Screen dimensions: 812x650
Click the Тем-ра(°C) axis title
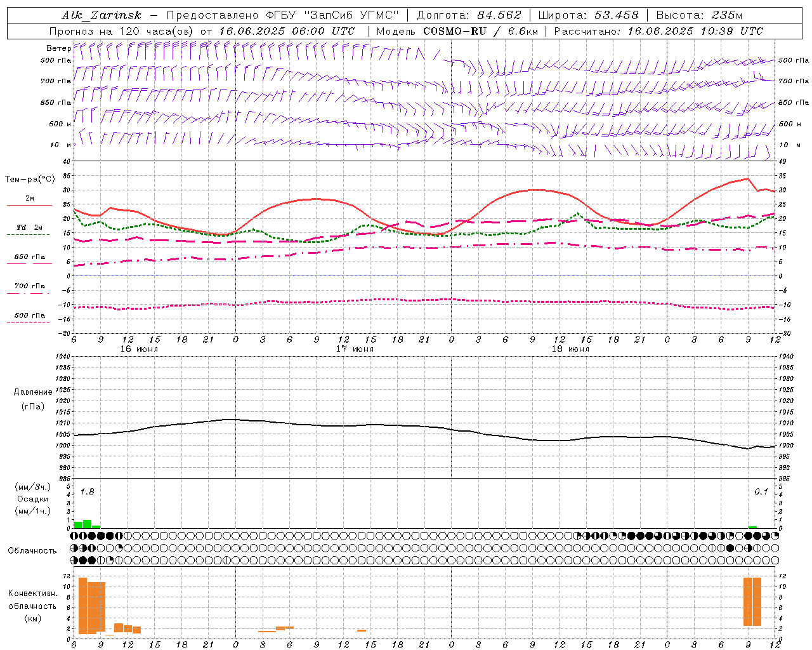coord(30,180)
